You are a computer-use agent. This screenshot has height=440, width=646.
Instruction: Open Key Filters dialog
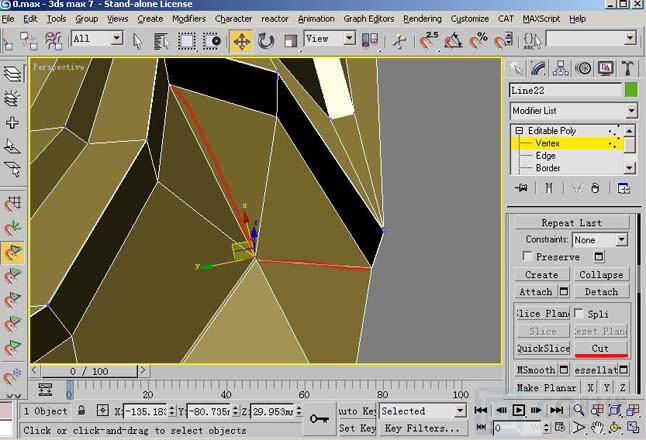423,428
